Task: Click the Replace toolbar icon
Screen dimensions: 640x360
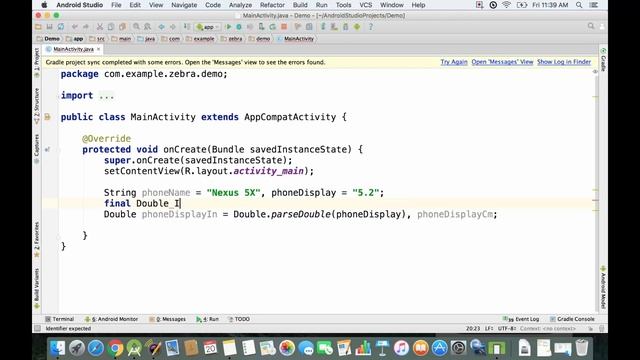Action: tap(147, 27)
